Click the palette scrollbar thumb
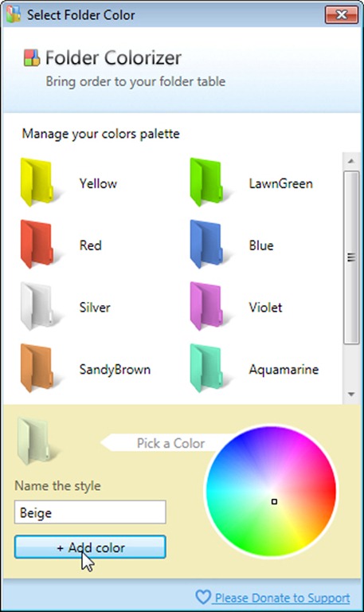The width and height of the screenshot is (364, 612). pyautogui.click(x=351, y=257)
